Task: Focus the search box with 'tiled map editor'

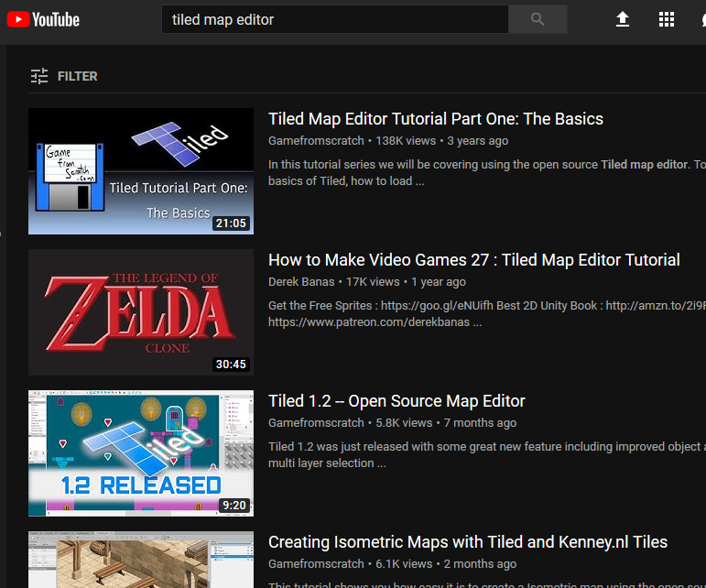Action: [x=335, y=19]
